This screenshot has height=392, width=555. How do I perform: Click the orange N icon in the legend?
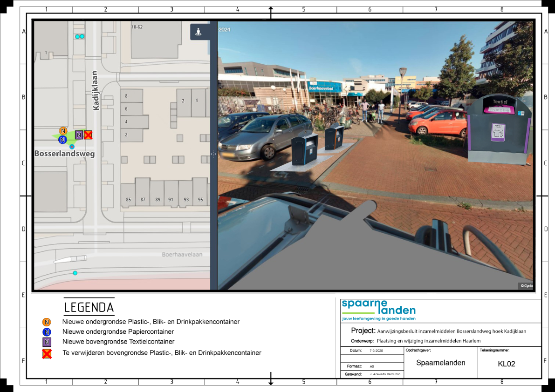click(x=47, y=322)
